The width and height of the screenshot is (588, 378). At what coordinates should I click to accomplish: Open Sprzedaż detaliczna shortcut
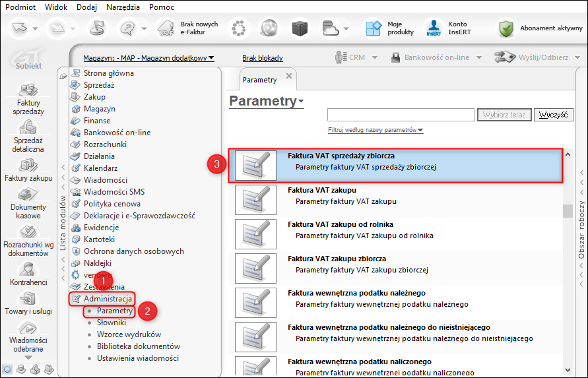tap(28, 137)
